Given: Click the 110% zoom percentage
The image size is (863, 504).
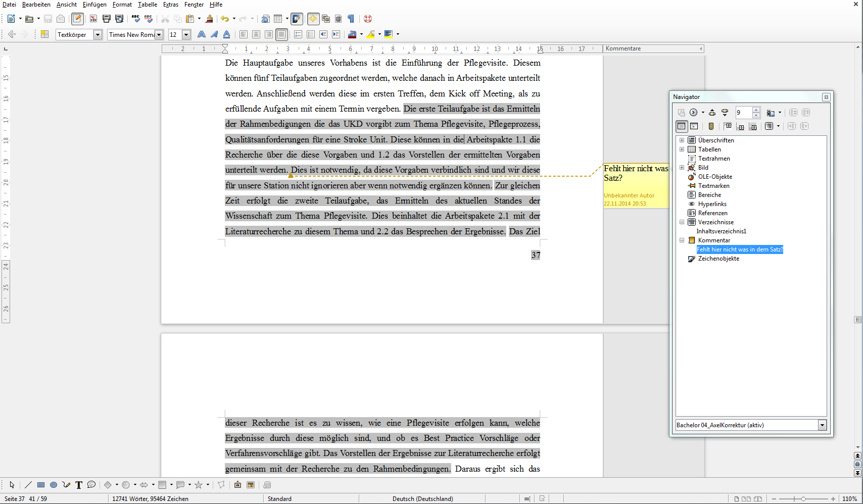Looking at the screenshot, I should (849, 499).
